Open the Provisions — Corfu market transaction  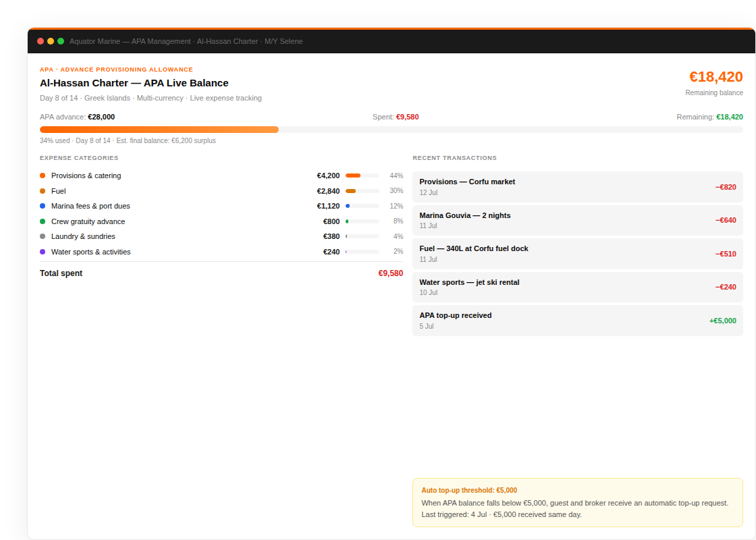tap(578, 186)
